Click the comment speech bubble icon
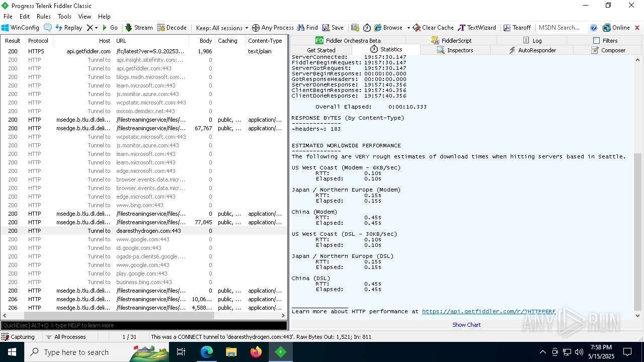 coord(48,28)
